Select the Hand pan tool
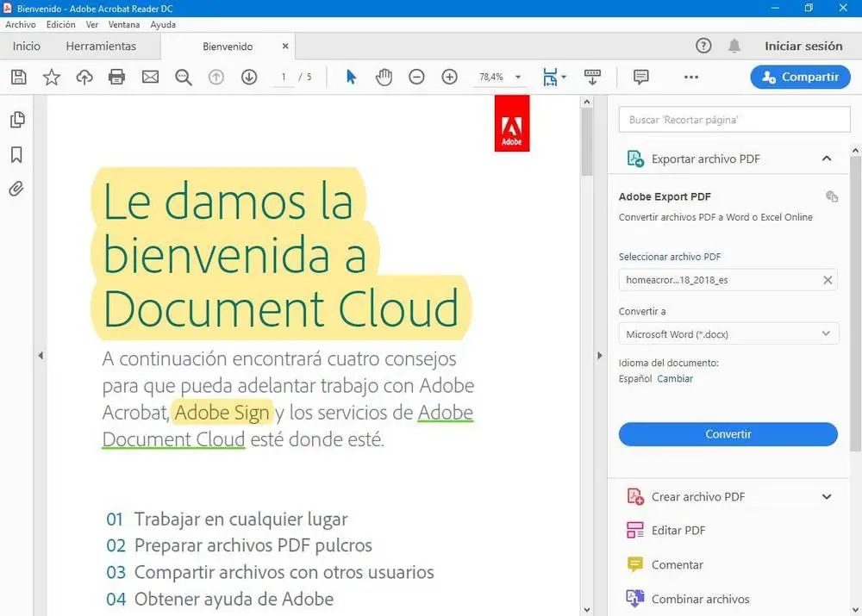Viewport: 862px width, 616px height. 384,78
